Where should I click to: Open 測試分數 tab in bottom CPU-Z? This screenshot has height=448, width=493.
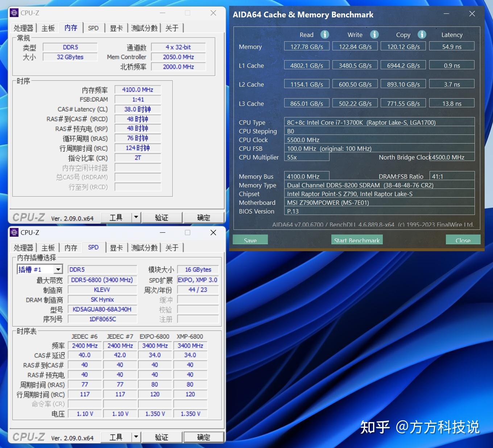tap(144, 248)
